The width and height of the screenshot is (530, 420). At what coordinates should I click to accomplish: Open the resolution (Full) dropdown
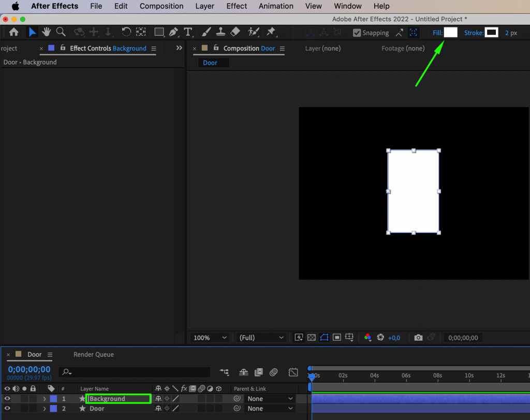point(261,337)
